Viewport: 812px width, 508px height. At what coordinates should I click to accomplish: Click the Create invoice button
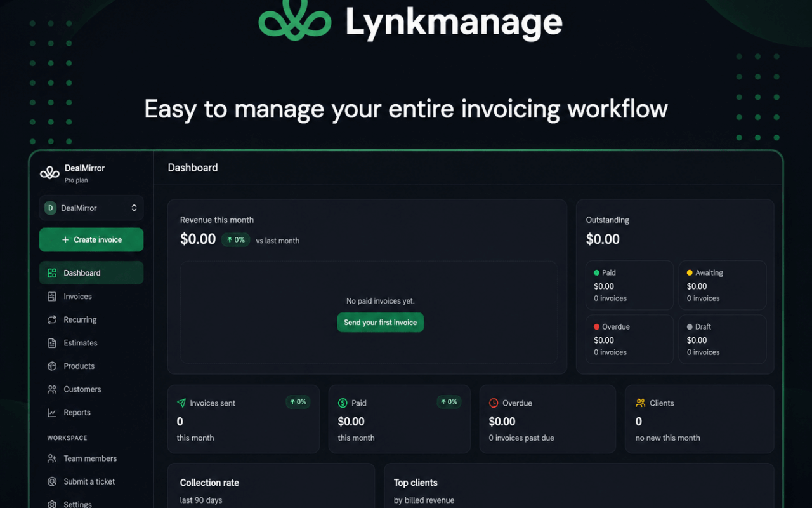(x=91, y=240)
